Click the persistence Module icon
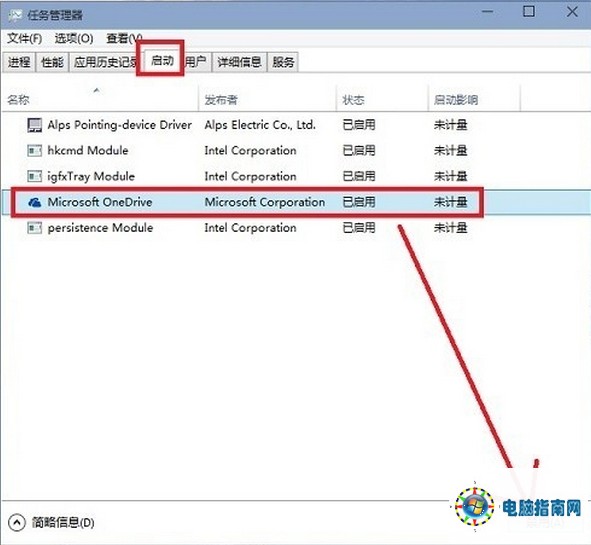591x545 pixels. pos(35,228)
